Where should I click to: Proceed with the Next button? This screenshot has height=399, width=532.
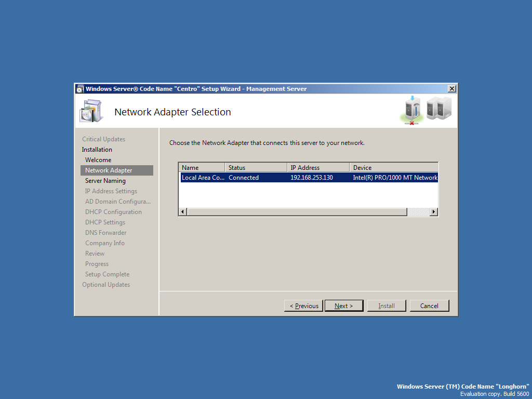344,305
